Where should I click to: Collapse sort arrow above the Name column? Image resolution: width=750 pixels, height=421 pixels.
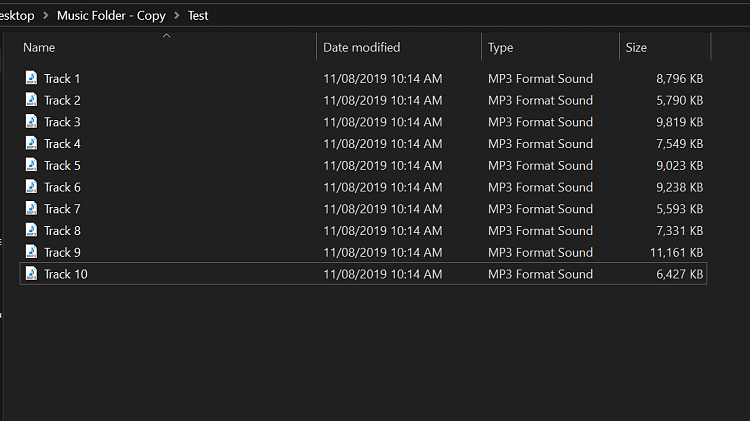(167, 36)
